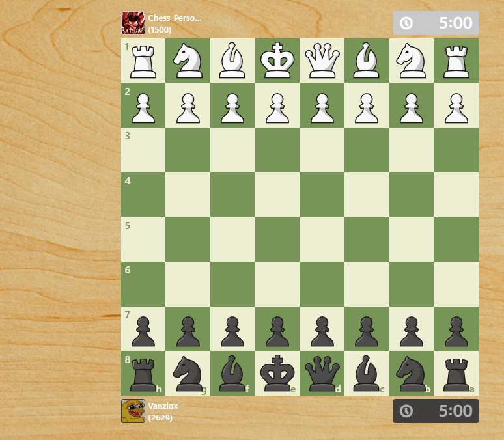Click the empty a3 square
This screenshot has width=504, height=440.
click(x=456, y=150)
